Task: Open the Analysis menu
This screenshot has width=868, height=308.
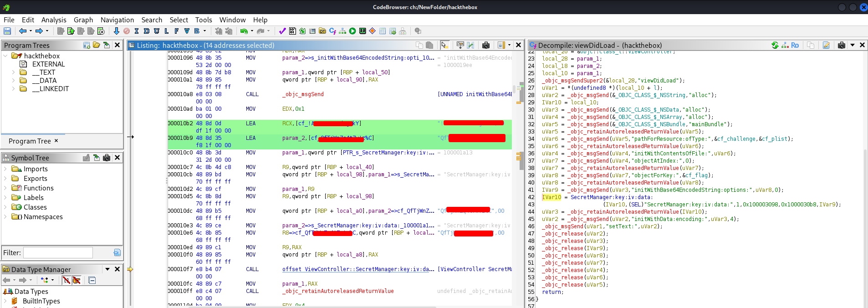Action: [54, 20]
